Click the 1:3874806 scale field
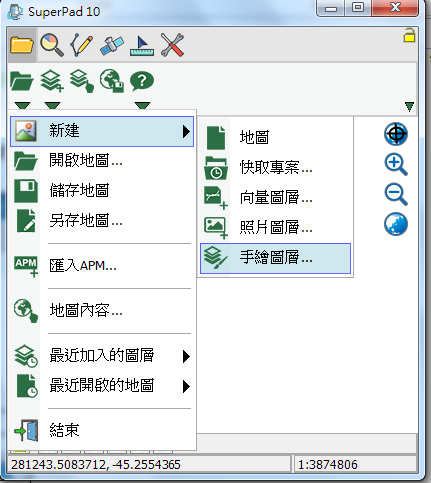 coord(355,464)
